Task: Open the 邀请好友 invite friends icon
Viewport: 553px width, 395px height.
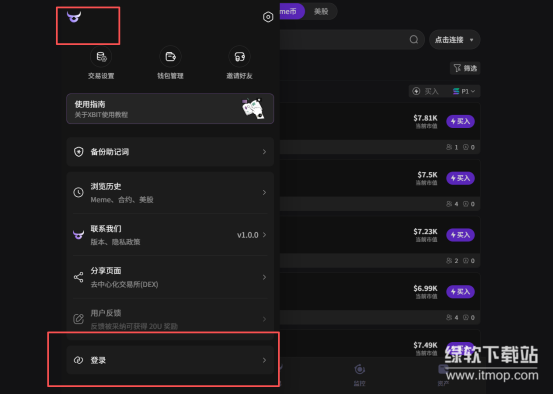Action: coord(239,57)
